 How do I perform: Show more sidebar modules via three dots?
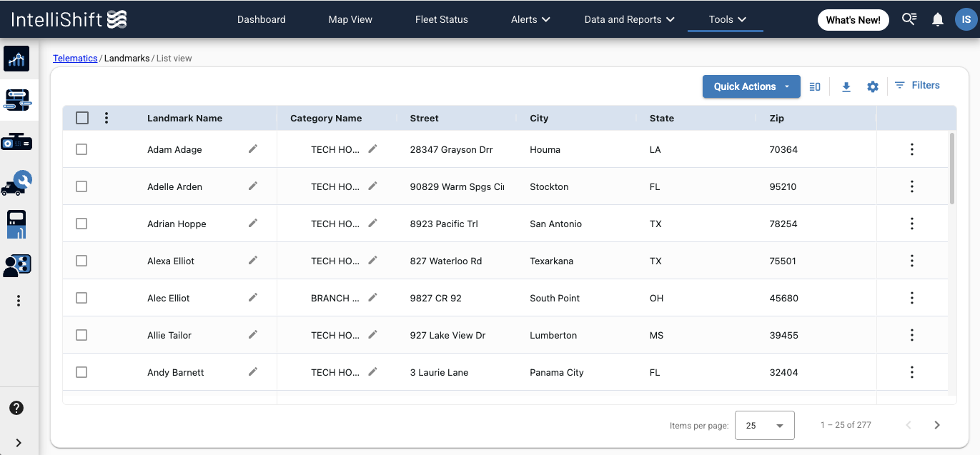tap(19, 301)
